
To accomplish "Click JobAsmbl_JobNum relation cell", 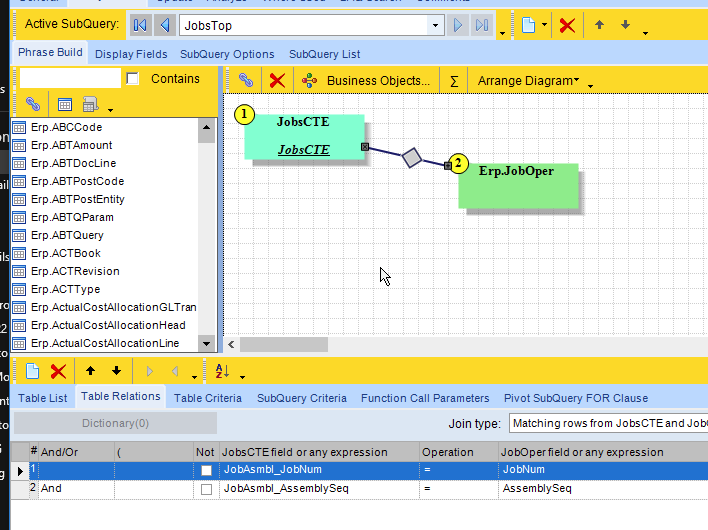I will pos(319,470).
